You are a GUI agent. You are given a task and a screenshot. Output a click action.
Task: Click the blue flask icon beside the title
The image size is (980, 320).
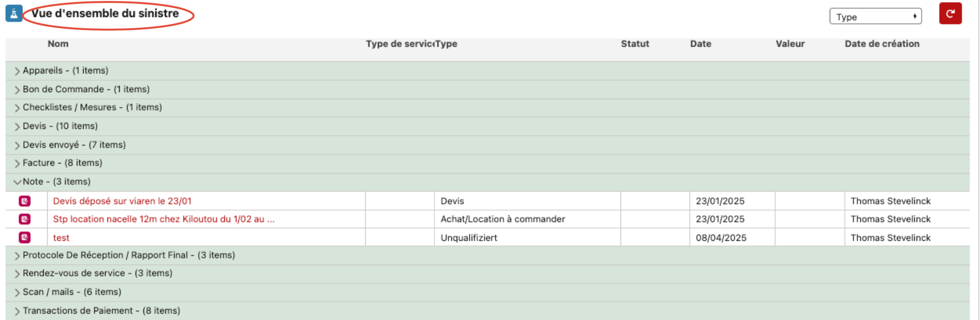coord(14,14)
